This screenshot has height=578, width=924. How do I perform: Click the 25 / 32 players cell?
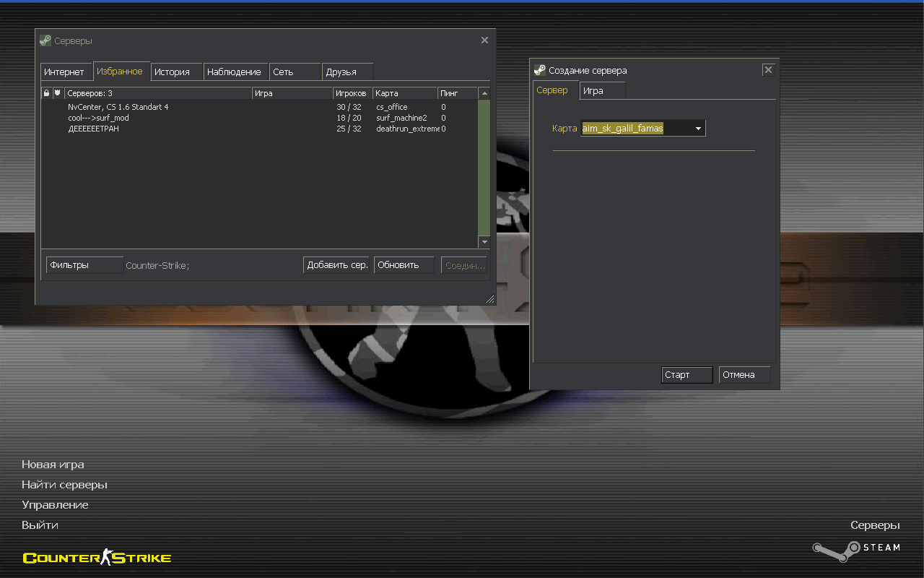click(x=349, y=129)
